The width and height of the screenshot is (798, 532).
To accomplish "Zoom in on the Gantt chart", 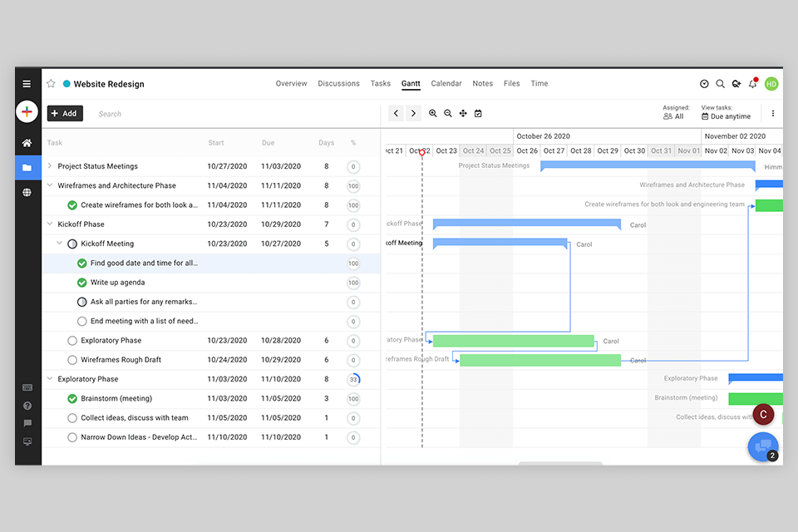I will tap(432, 114).
